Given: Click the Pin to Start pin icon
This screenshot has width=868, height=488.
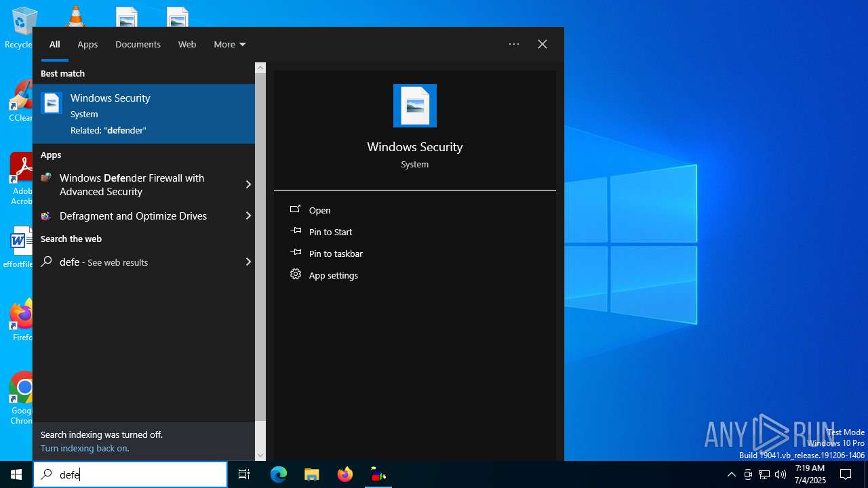Looking at the screenshot, I should [x=296, y=231].
